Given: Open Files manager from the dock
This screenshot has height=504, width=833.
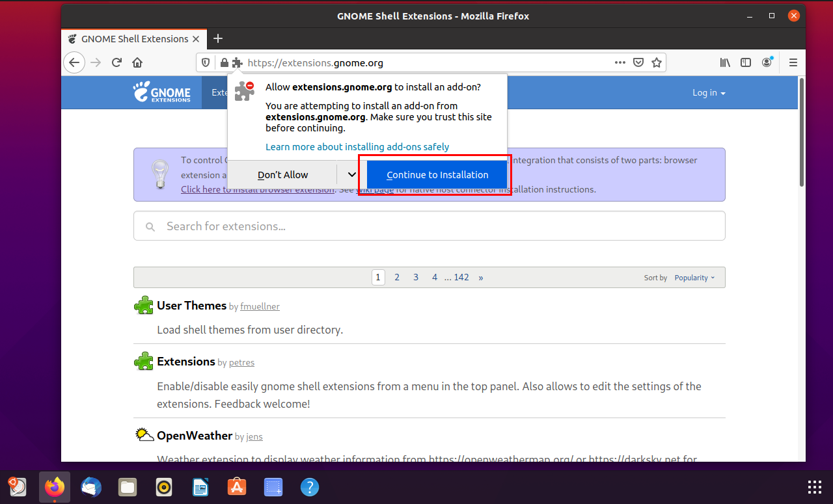Looking at the screenshot, I should coord(128,486).
